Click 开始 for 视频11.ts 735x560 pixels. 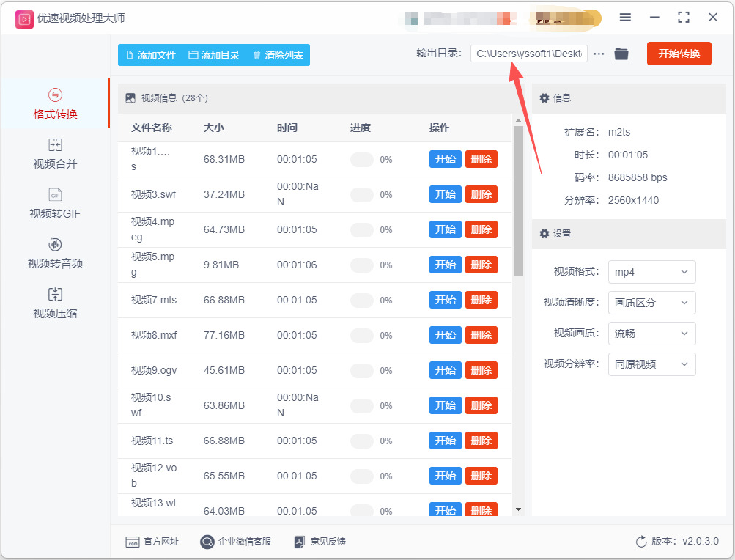(x=446, y=441)
